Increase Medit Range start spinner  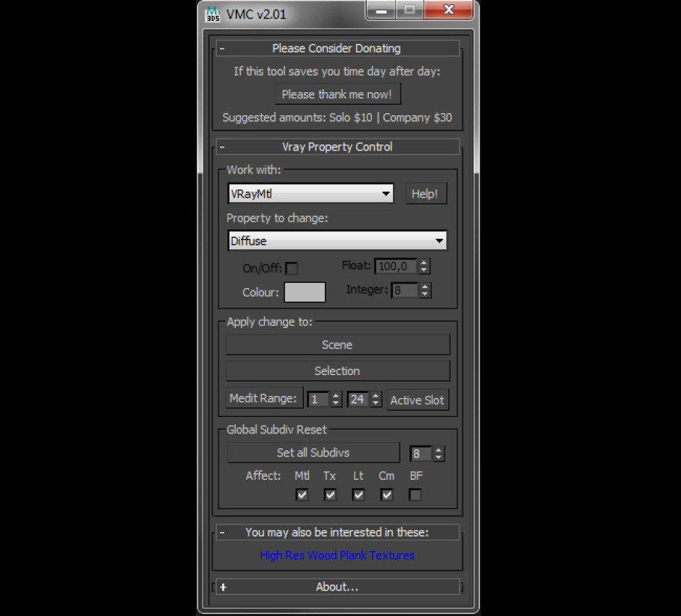coord(336,395)
